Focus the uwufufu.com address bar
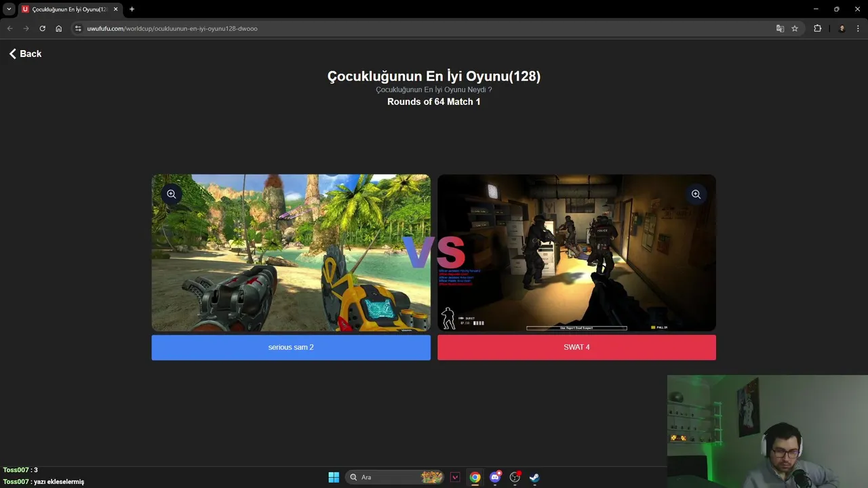868x488 pixels. [x=434, y=28]
